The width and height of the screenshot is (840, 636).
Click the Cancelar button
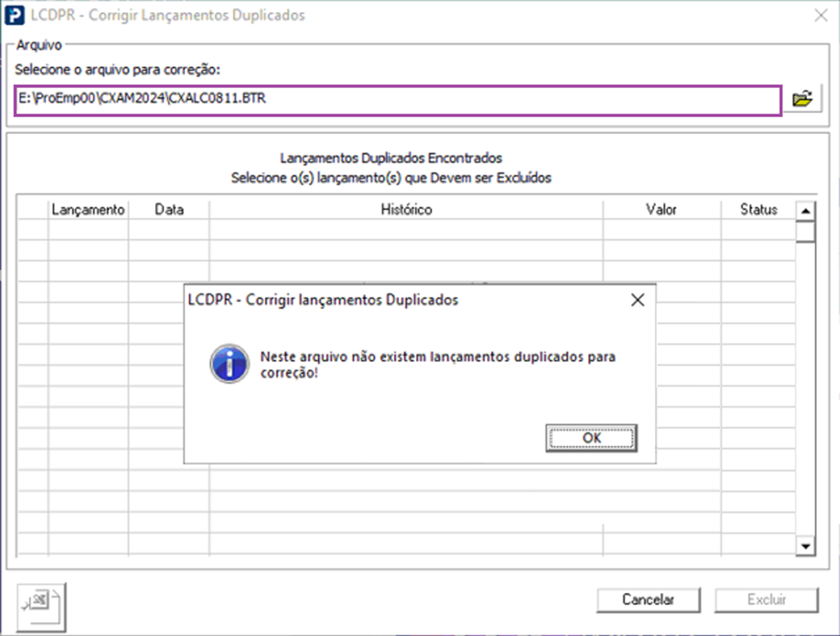pyautogui.click(x=648, y=599)
